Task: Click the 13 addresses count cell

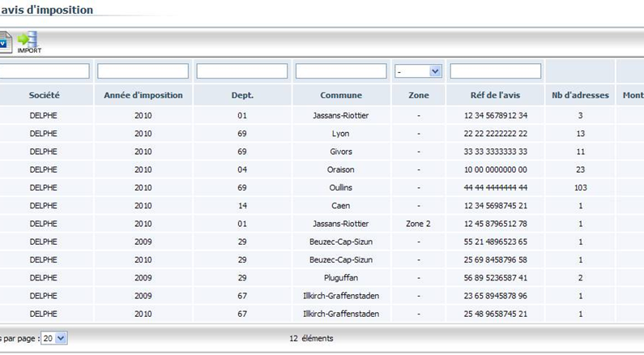Action: [580, 134]
